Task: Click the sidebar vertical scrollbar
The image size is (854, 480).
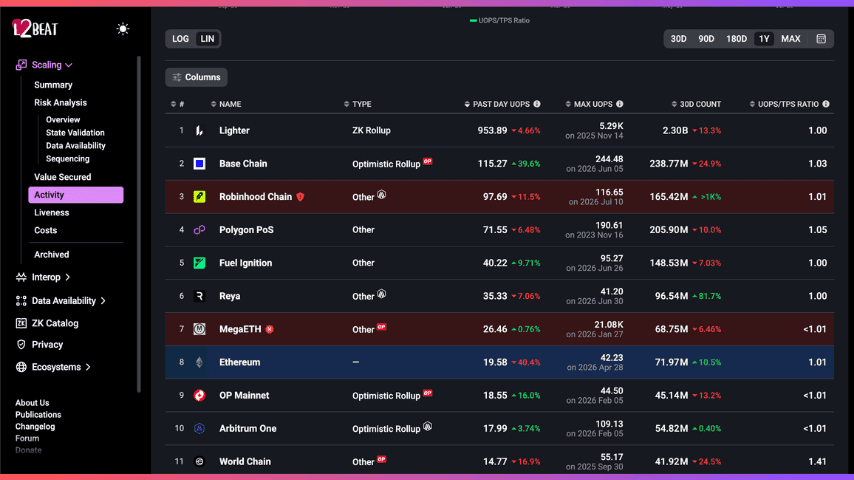Action: click(139, 223)
